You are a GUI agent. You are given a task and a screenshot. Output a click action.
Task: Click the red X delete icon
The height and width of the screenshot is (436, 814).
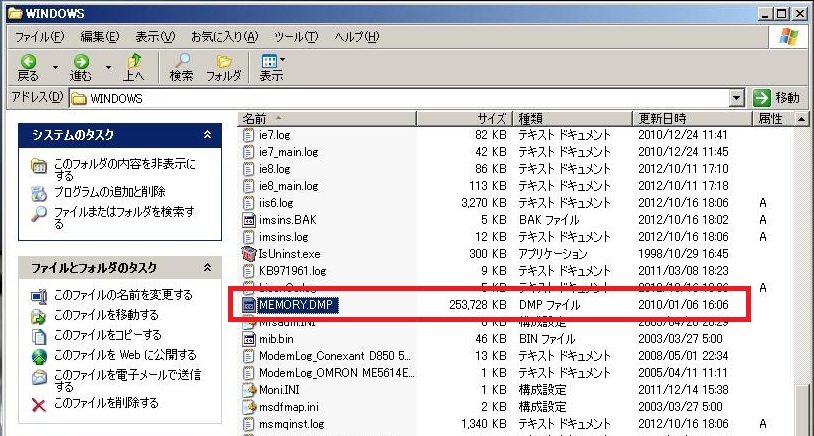pyautogui.click(x=39, y=405)
